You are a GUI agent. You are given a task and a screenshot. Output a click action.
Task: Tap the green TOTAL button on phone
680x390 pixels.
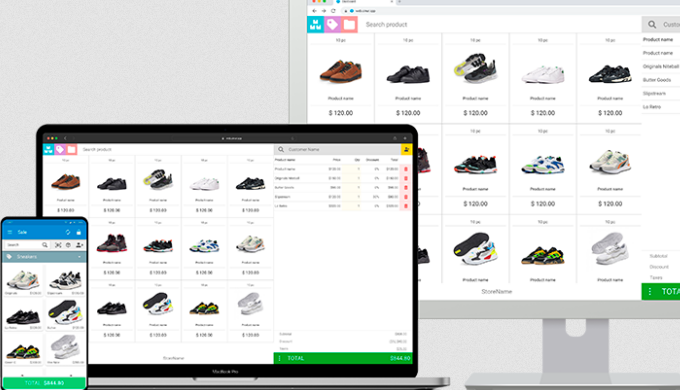click(x=44, y=383)
